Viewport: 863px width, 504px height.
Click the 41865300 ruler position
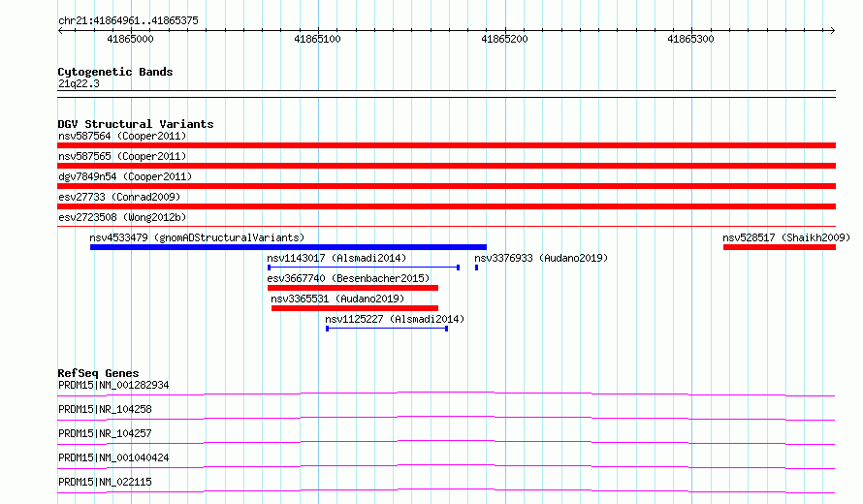[690, 39]
